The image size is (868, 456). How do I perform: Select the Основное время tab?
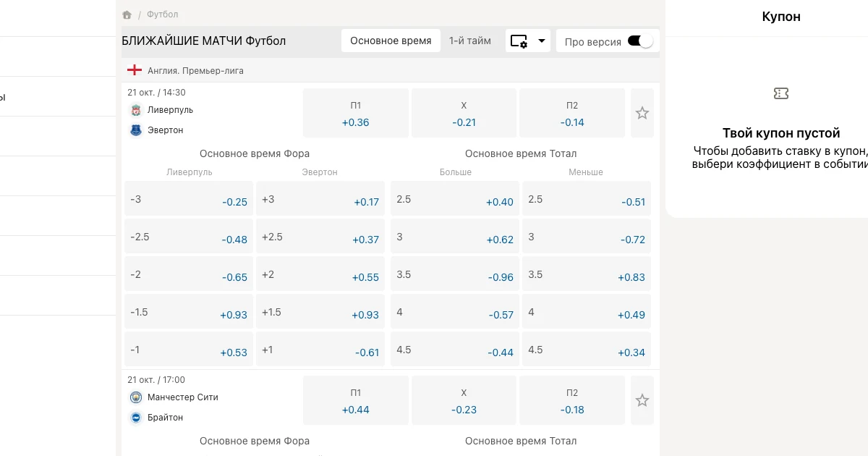coord(391,41)
